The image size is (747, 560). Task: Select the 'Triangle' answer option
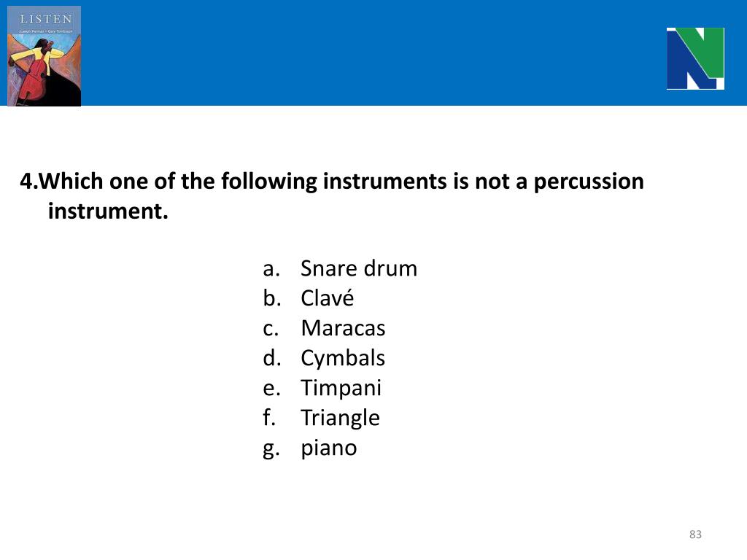coord(340,418)
